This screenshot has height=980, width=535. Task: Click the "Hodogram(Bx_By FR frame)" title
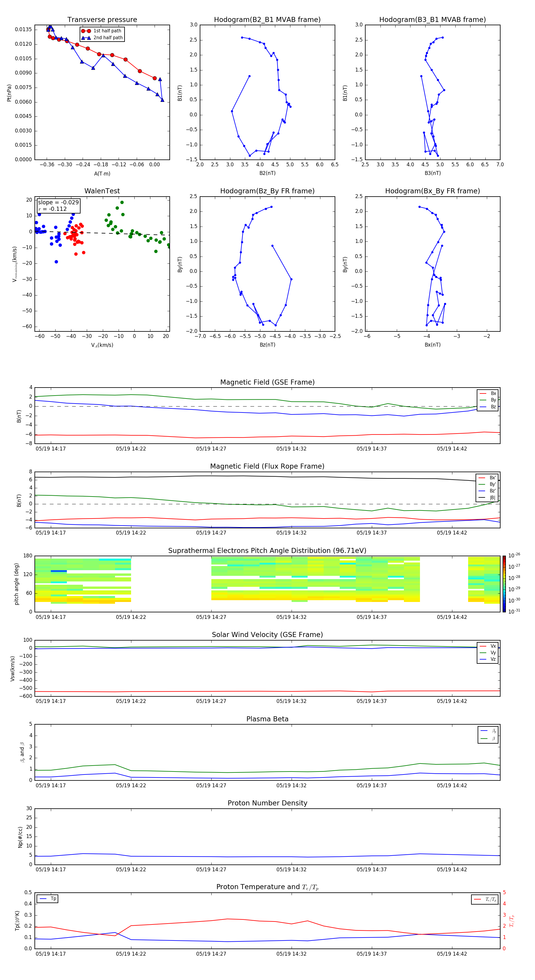click(x=432, y=191)
